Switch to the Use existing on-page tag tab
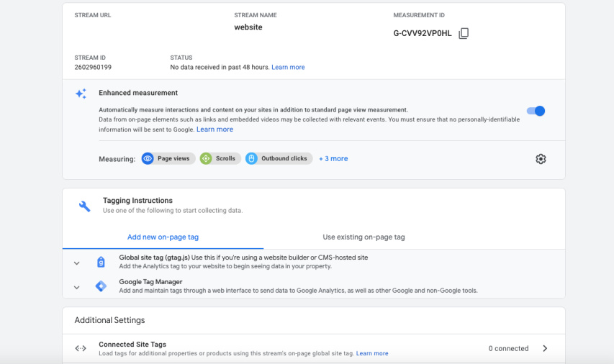The height and width of the screenshot is (364, 614). tap(364, 237)
